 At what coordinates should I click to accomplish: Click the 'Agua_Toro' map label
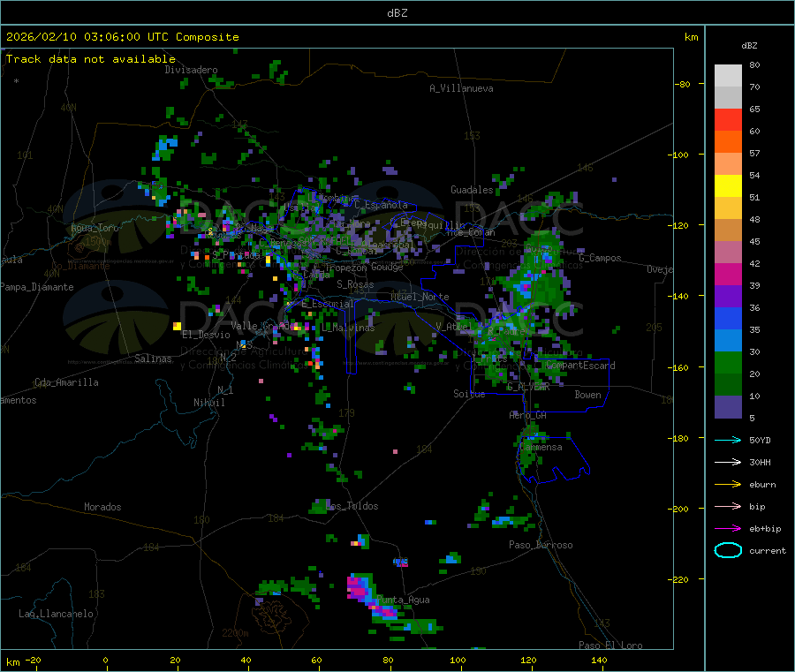click(x=95, y=228)
